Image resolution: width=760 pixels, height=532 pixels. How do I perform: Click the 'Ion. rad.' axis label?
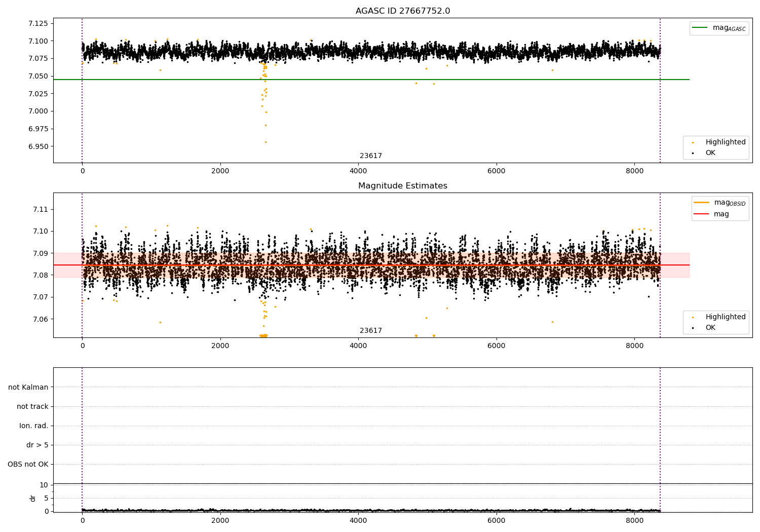pos(34,426)
